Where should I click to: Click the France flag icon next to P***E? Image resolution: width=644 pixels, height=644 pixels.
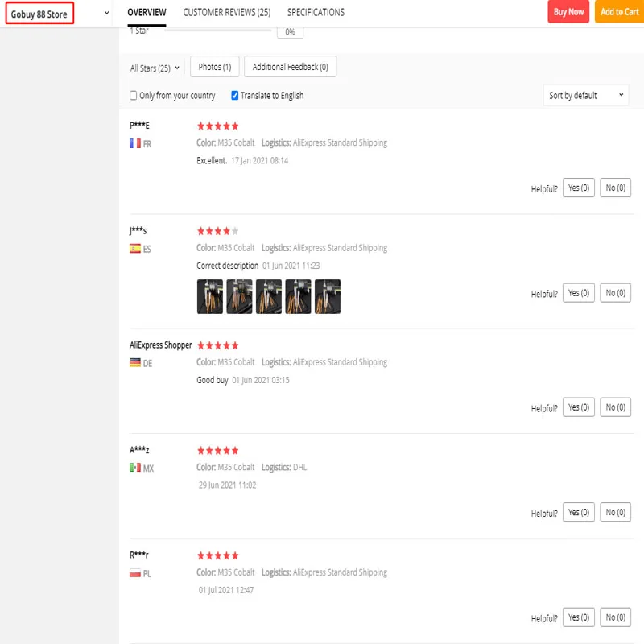pos(135,143)
